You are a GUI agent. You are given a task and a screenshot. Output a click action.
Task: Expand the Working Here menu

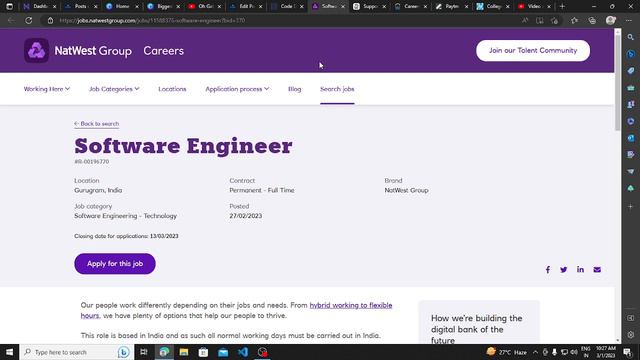(47, 89)
